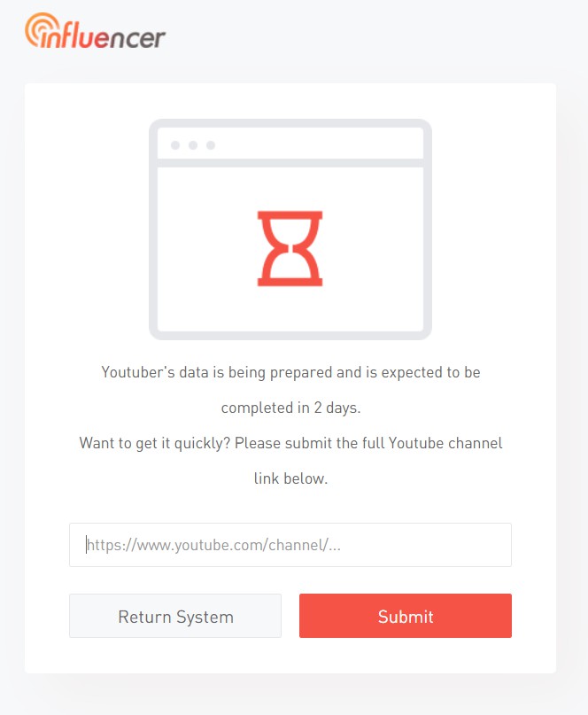Click the red hourglass icon
The image size is (588, 715).
pyautogui.click(x=290, y=248)
